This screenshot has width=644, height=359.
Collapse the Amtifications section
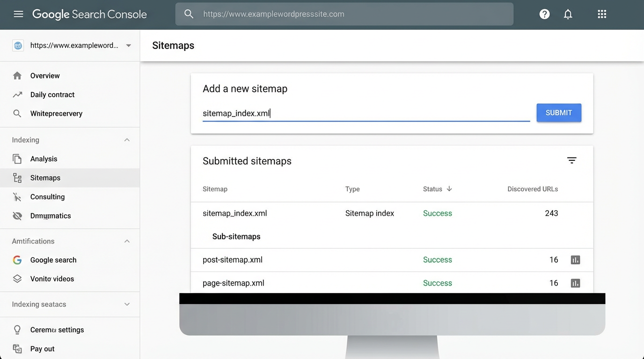126,241
